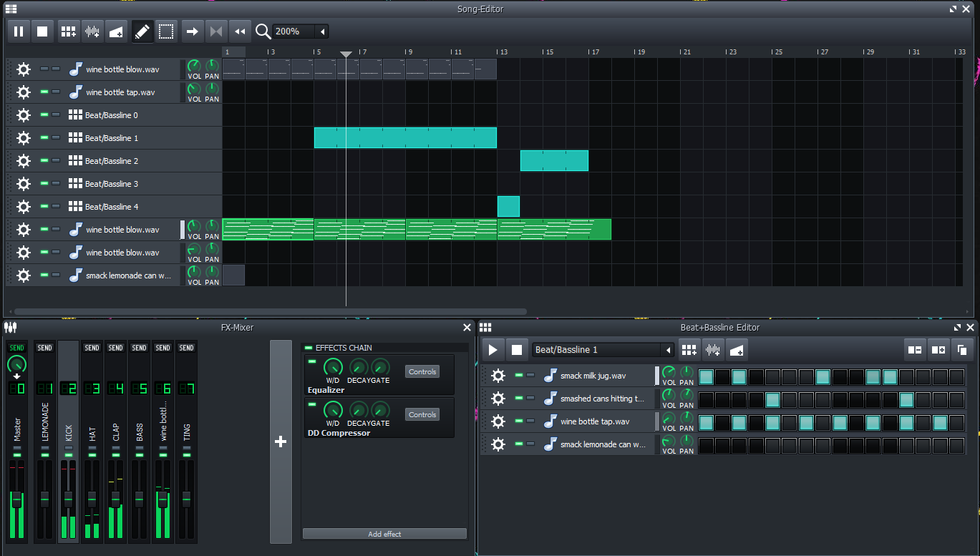Mute the Beat/Bassline 1 track
This screenshot has width=980, height=556.
pyautogui.click(x=44, y=137)
